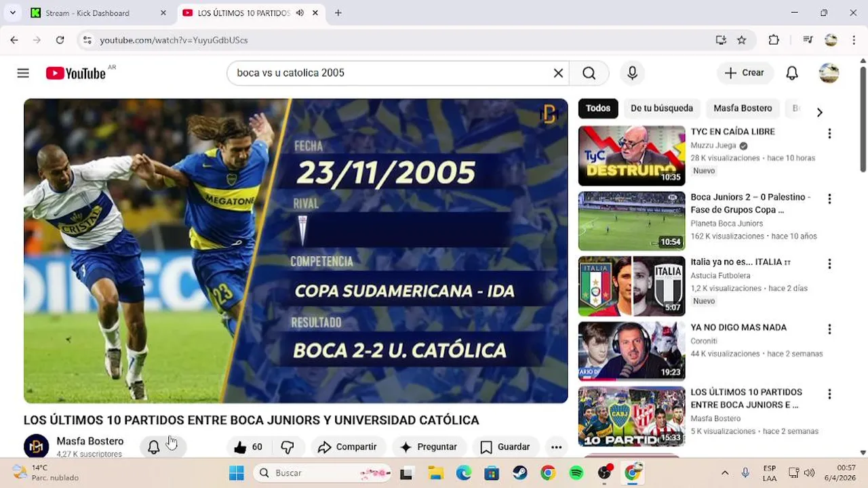Screen dimensions: 868x488
Task: Open the account avatar menu on YouTube
Action: (x=829, y=73)
